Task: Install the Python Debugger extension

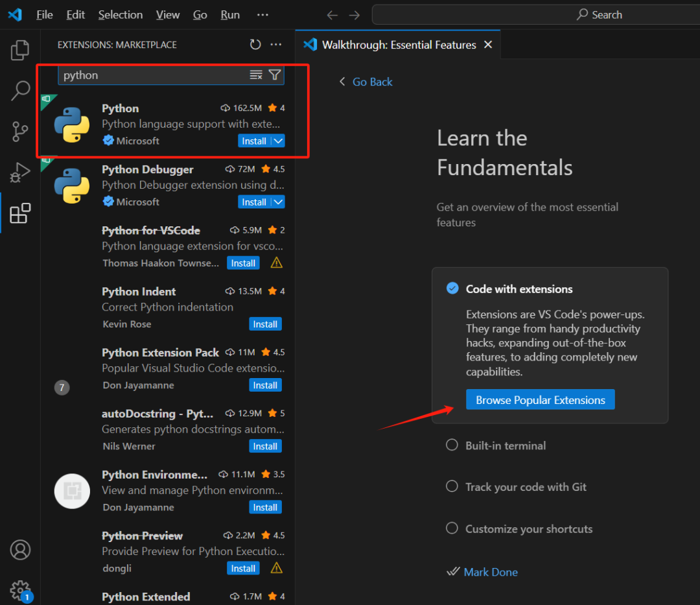Action: point(254,202)
